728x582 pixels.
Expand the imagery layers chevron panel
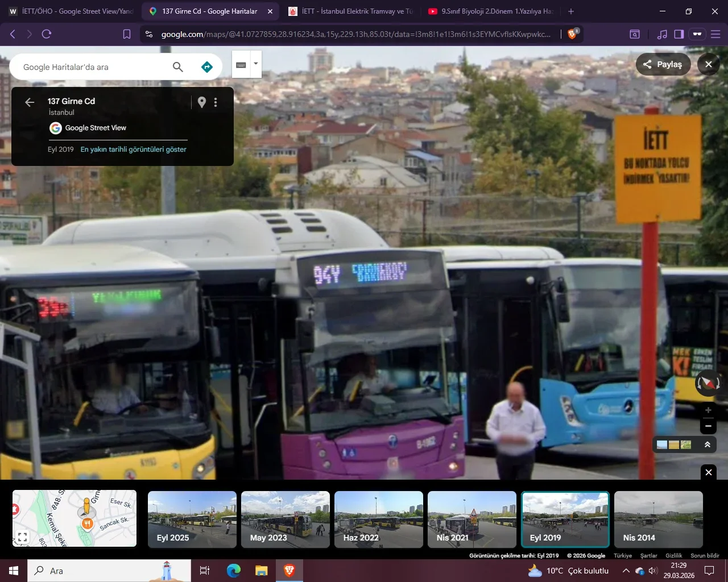708,444
